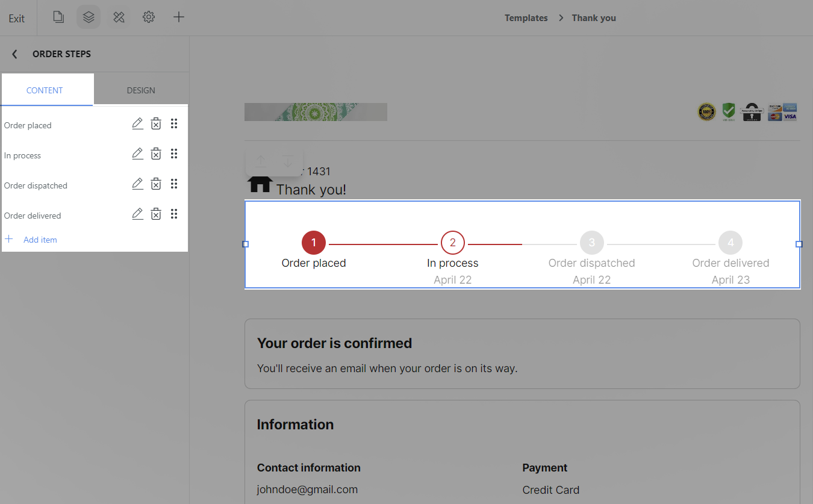813x504 pixels.
Task: Open the pages icon in toolbar
Action: (x=58, y=17)
